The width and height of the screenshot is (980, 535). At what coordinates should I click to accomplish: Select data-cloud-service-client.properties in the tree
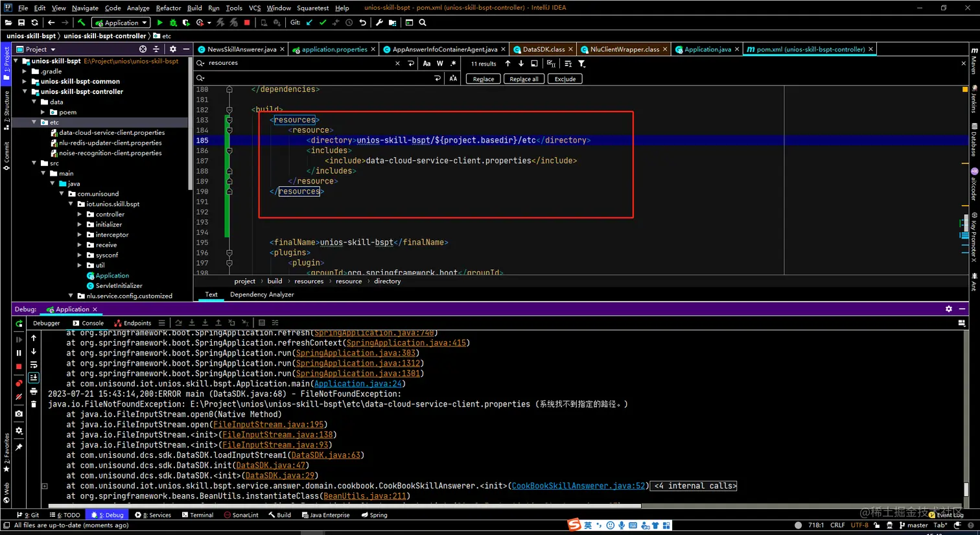pyautogui.click(x=111, y=132)
